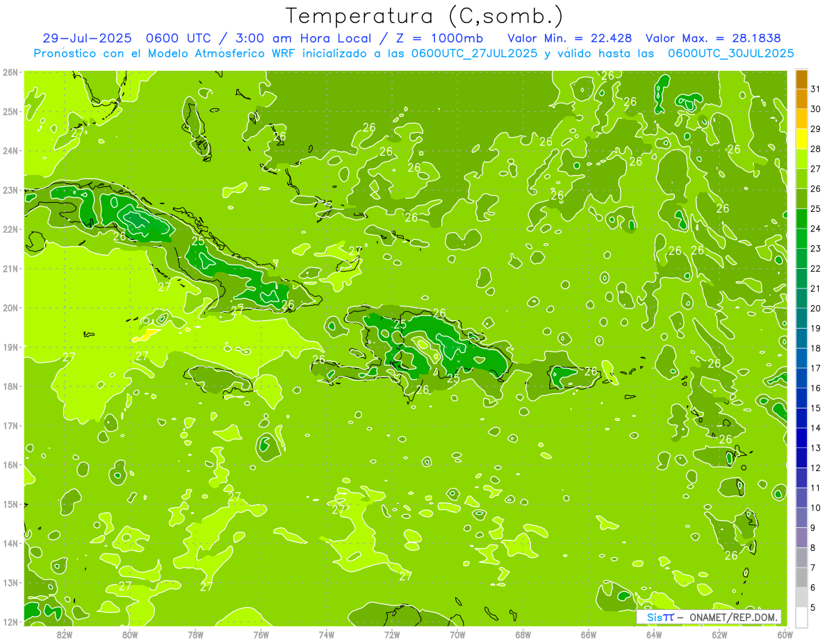The width and height of the screenshot is (834, 644).
Task: Click the 18N latitude axis label
Action: pos(10,386)
